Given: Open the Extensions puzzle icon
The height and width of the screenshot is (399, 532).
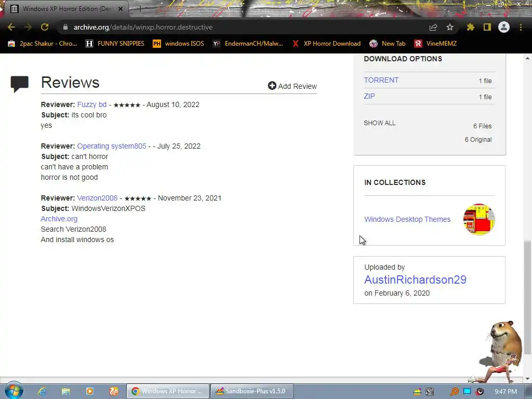Looking at the screenshot, I should pyautogui.click(x=470, y=27).
